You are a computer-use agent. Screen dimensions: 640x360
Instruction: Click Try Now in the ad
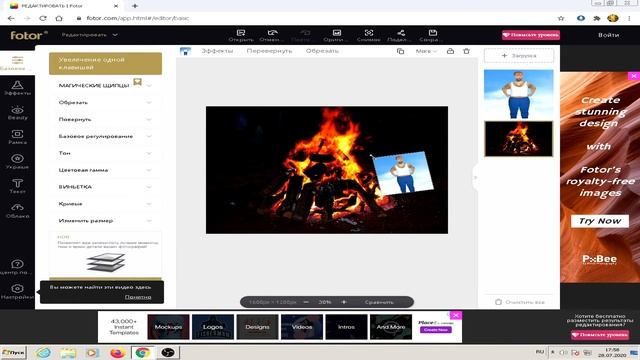point(600,221)
